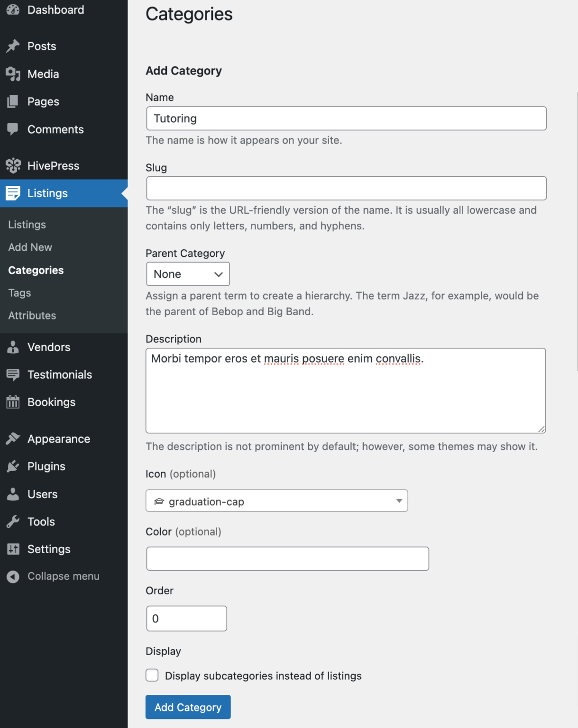This screenshot has height=728, width=578.
Task: Switch to the Tags menu item
Action: 19,292
